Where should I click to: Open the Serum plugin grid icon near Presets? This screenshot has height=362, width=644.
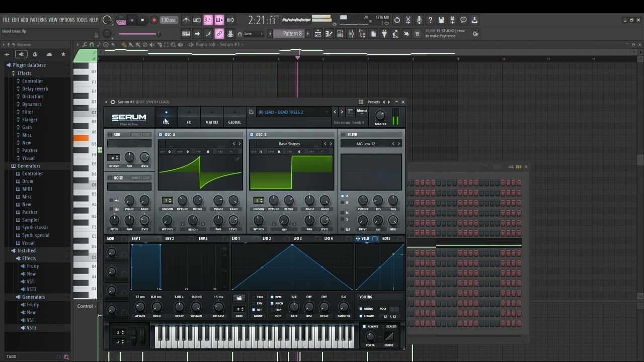pyautogui.click(x=361, y=102)
